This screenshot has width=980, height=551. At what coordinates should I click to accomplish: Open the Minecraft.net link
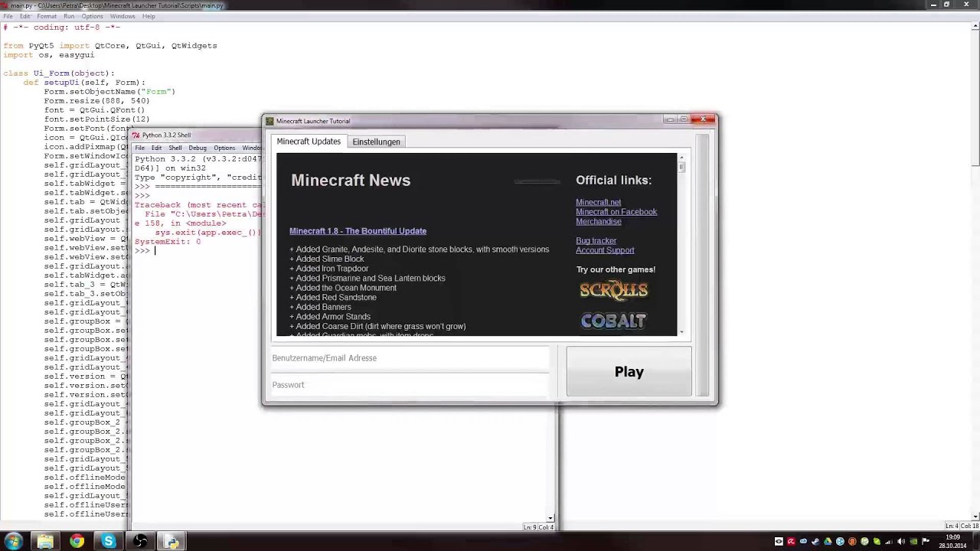[x=598, y=203]
